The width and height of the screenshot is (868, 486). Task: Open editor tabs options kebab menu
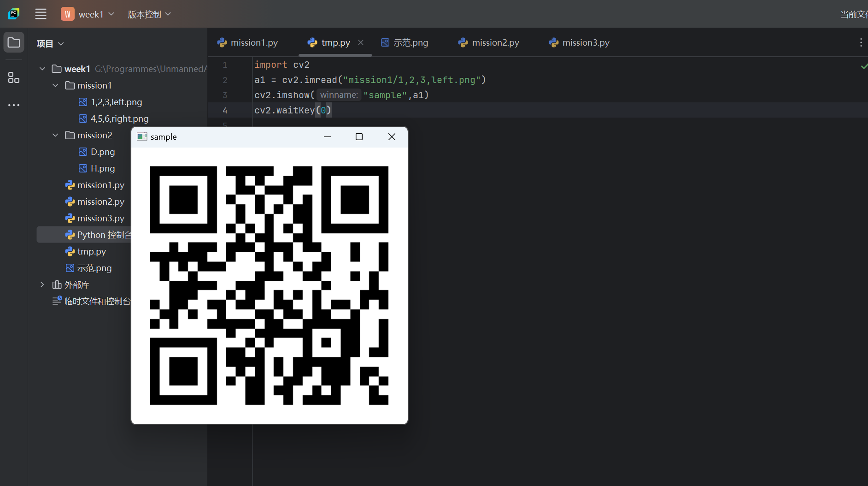coord(861,42)
